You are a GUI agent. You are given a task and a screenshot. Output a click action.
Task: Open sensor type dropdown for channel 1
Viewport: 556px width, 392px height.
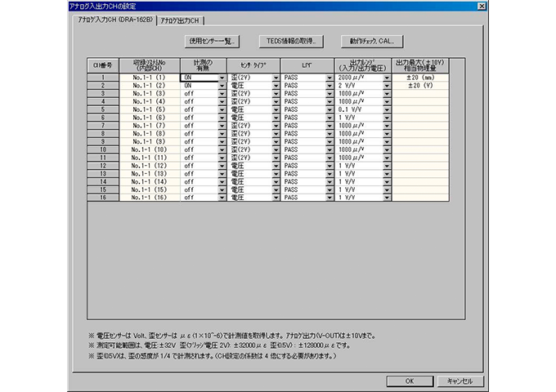(276, 78)
